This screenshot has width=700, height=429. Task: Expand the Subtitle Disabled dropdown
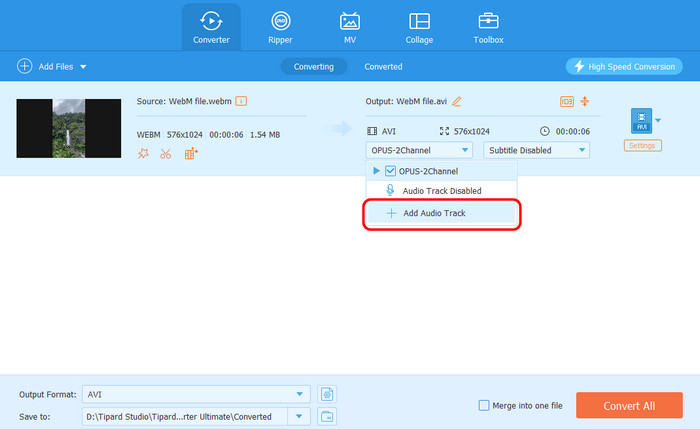point(536,150)
